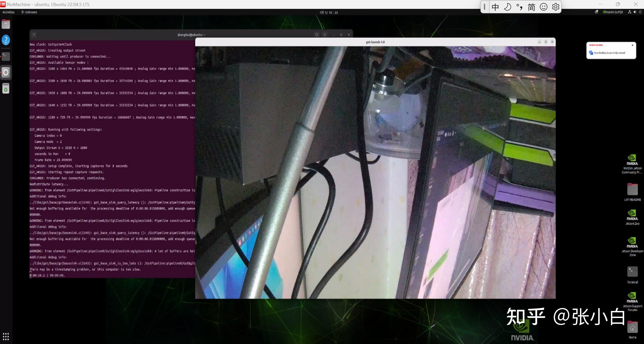644x344 pixels.
Task: Open the Trash icon in dock
Action: tap(6, 89)
